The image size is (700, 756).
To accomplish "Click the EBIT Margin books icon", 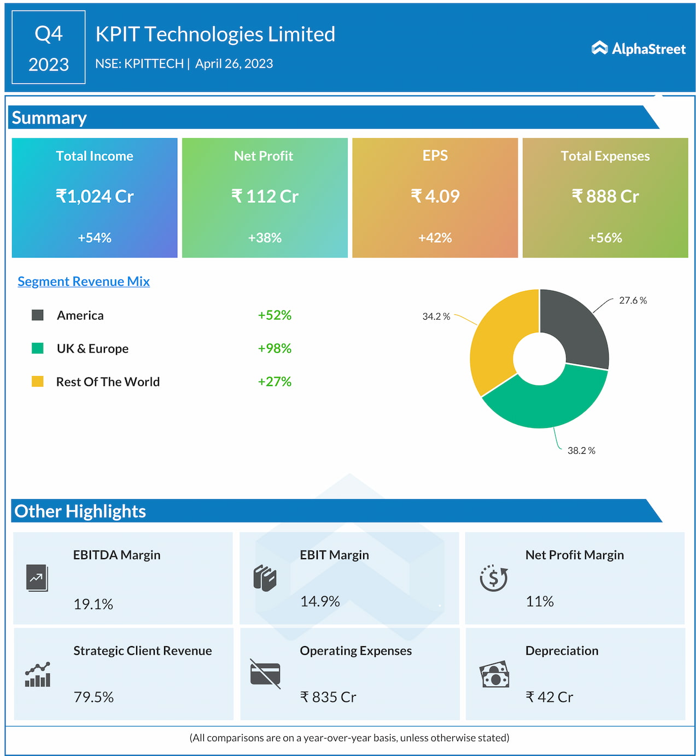I will (265, 578).
